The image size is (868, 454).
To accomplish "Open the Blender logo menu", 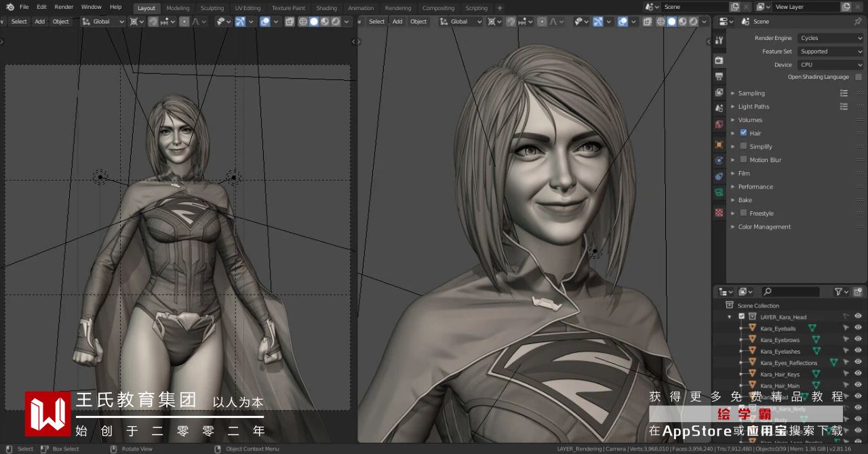I will click(x=9, y=7).
